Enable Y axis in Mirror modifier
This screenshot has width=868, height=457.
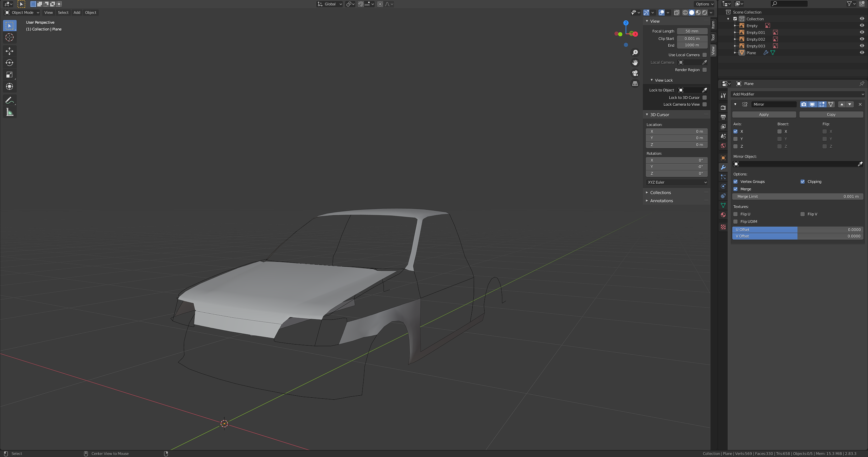(x=735, y=139)
